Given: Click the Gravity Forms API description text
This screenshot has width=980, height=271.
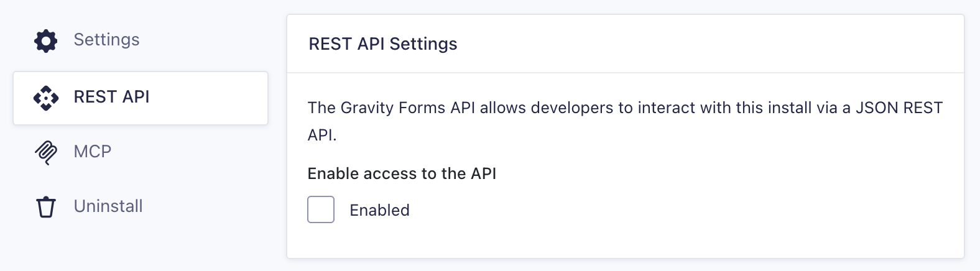Looking at the screenshot, I should (625, 121).
